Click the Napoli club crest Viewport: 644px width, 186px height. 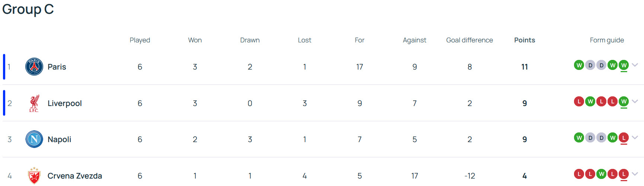tap(34, 139)
